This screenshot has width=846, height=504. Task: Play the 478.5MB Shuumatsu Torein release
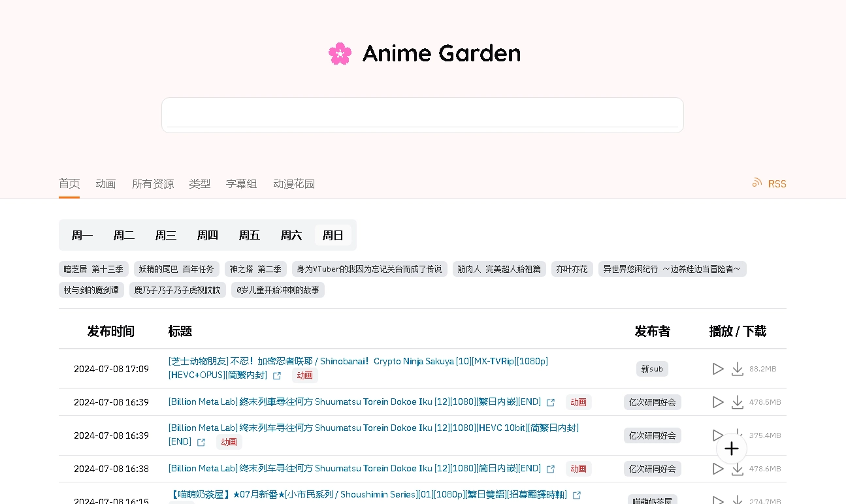tap(718, 402)
